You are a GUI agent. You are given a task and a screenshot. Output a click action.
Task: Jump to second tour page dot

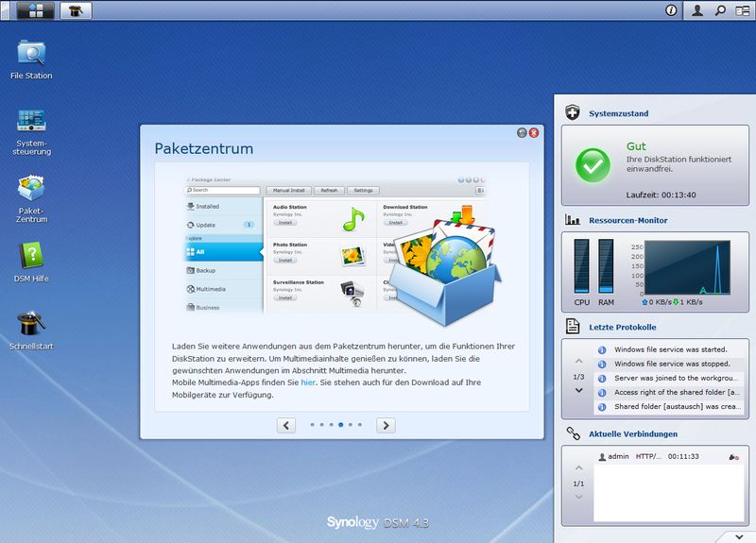(x=322, y=425)
